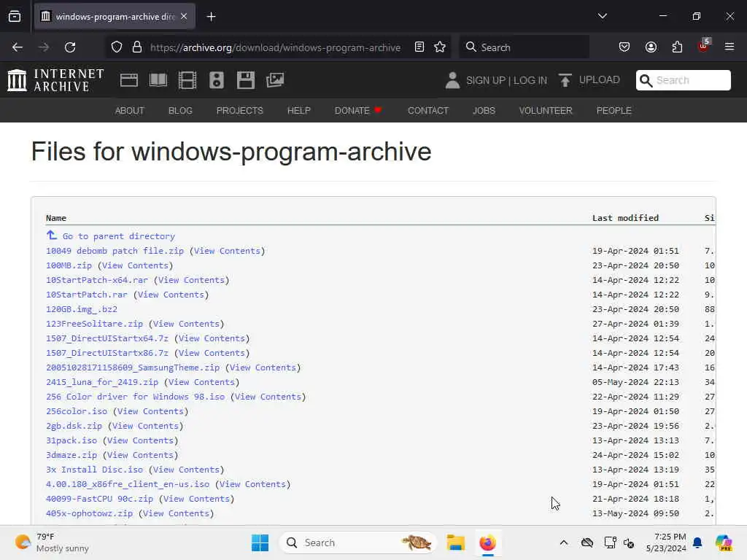This screenshot has width=747, height=560.
Task: Open the notifications bell icon
Action: click(697, 542)
